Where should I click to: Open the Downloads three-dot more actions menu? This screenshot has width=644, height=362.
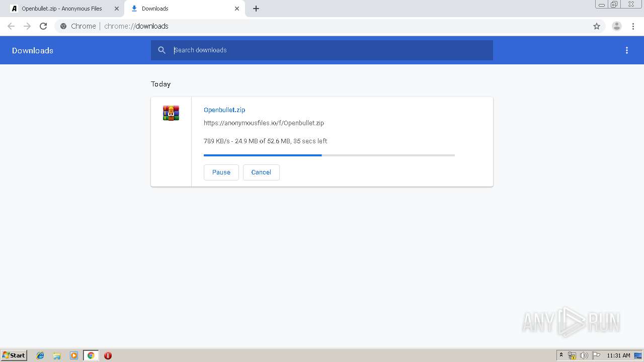click(627, 50)
